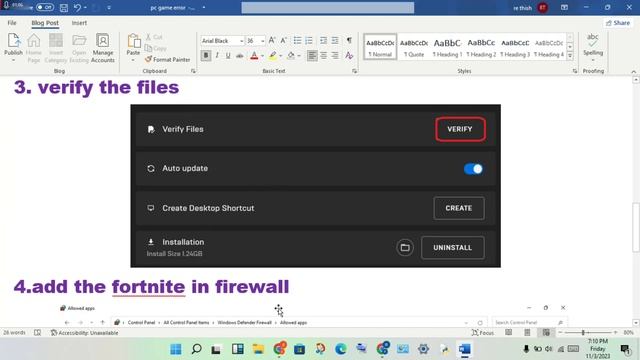Open the font name combo box

coord(222,41)
